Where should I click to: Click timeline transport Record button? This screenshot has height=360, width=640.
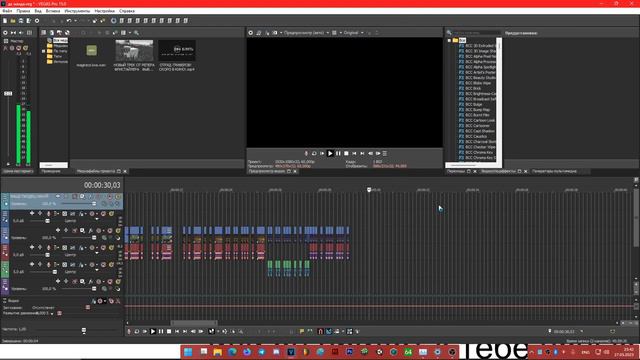pos(129,331)
